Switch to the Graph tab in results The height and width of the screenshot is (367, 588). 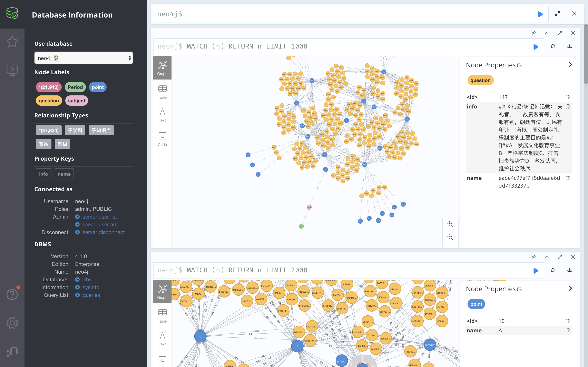(162, 67)
